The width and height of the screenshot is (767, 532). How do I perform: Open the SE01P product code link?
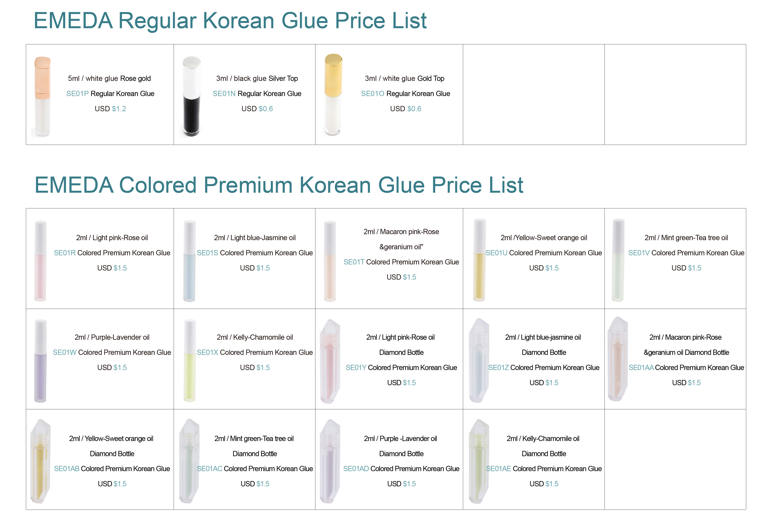coord(77,94)
